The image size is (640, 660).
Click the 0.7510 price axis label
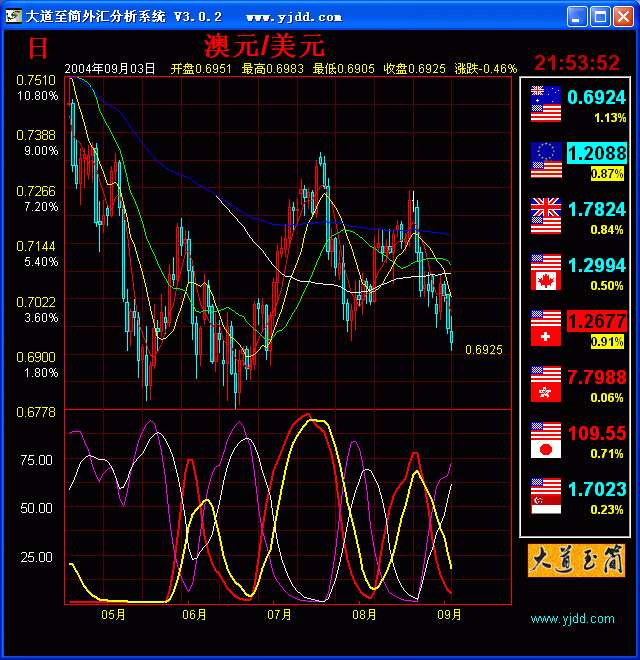pos(36,80)
